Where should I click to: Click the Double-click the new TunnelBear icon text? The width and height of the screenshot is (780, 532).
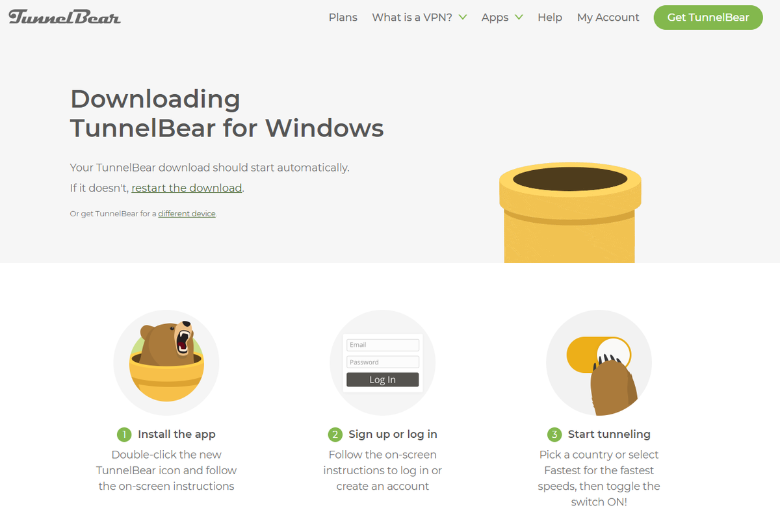coord(166,470)
